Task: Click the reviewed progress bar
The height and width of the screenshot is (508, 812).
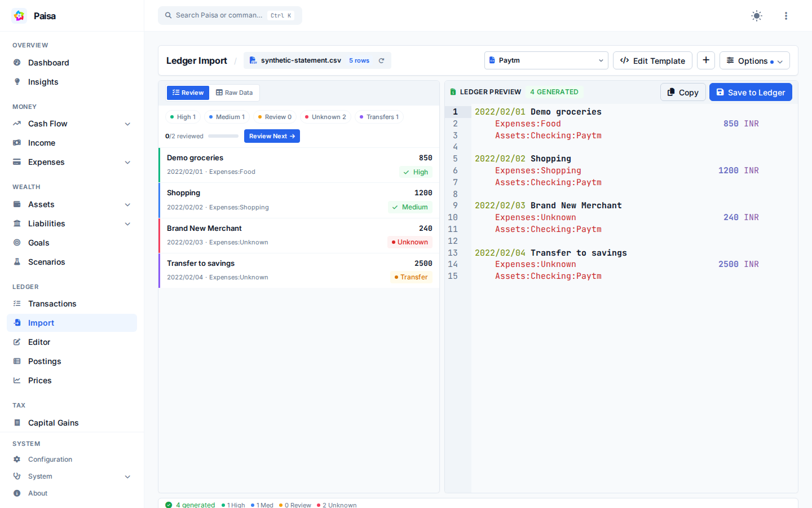Action: tap(223, 136)
